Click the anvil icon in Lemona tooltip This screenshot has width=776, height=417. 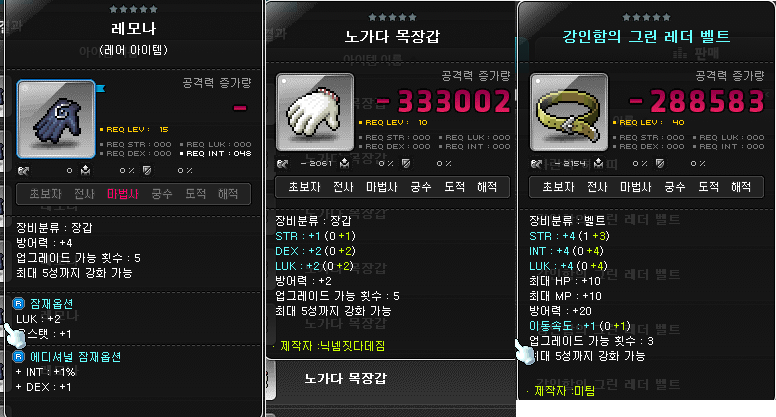pyautogui.click(x=86, y=171)
